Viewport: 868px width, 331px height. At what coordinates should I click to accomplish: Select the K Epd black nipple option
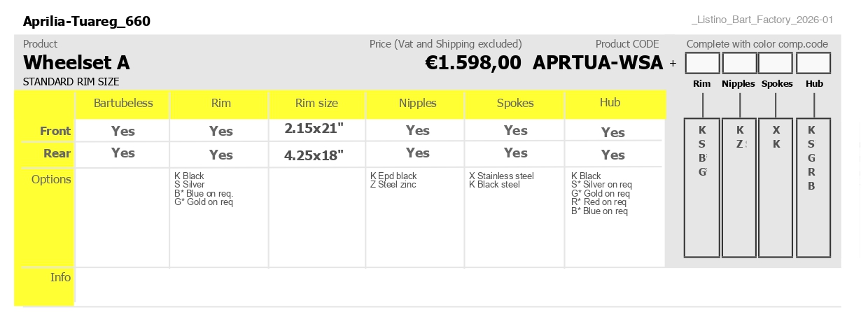[393, 176]
